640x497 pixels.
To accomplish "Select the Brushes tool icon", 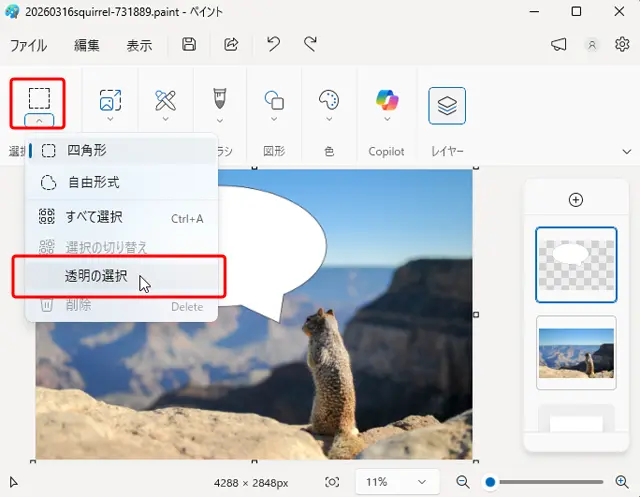I will [219, 99].
